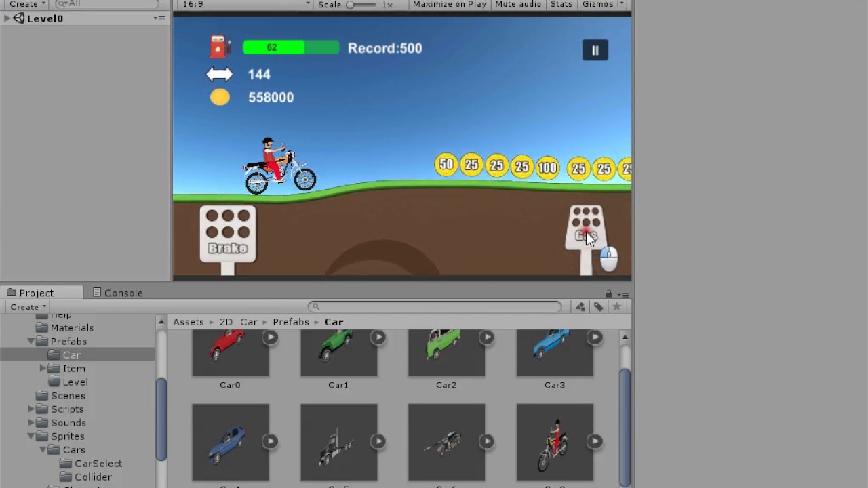The image size is (868, 488).
Task: Open the Project panel lock icon
Action: click(x=609, y=293)
